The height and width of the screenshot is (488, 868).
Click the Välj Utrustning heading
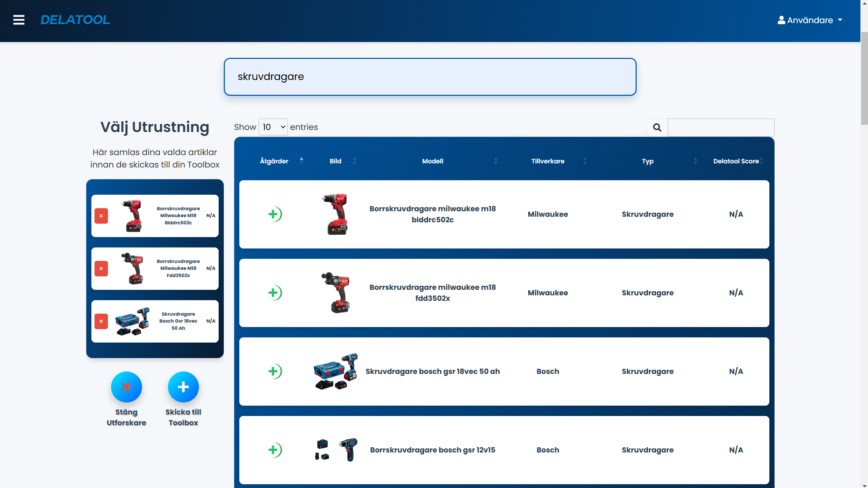[x=155, y=127]
